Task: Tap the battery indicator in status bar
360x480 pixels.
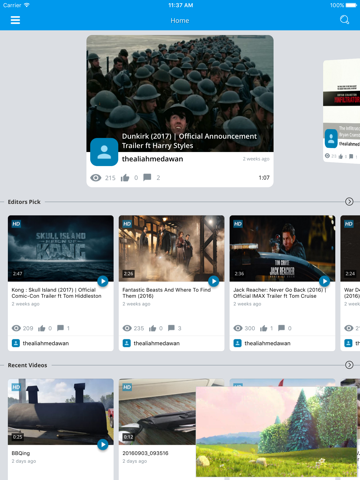Action: 351,5
